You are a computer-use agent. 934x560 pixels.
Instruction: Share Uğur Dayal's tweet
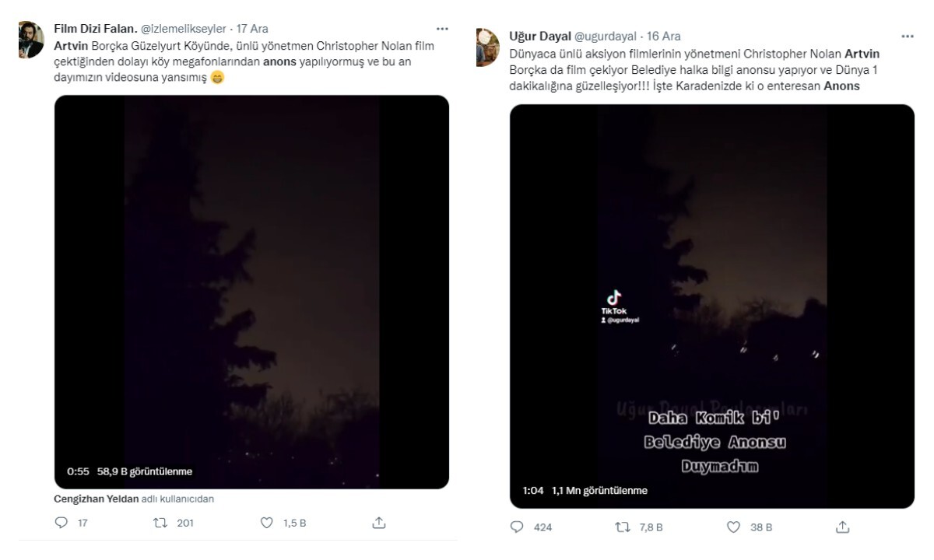(842, 527)
